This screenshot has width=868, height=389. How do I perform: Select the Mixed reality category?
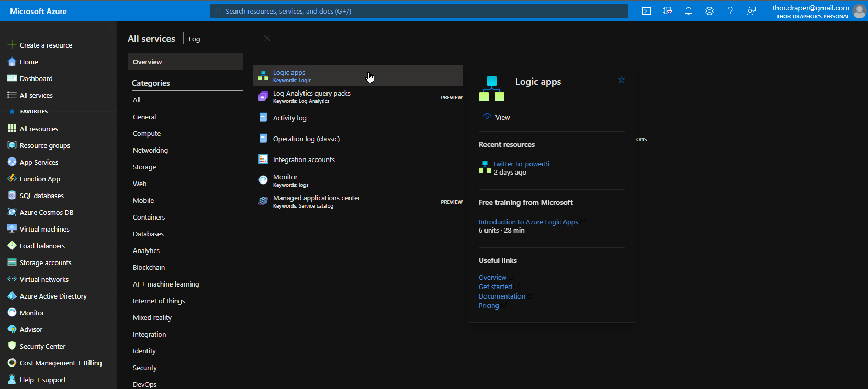pos(152,317)
